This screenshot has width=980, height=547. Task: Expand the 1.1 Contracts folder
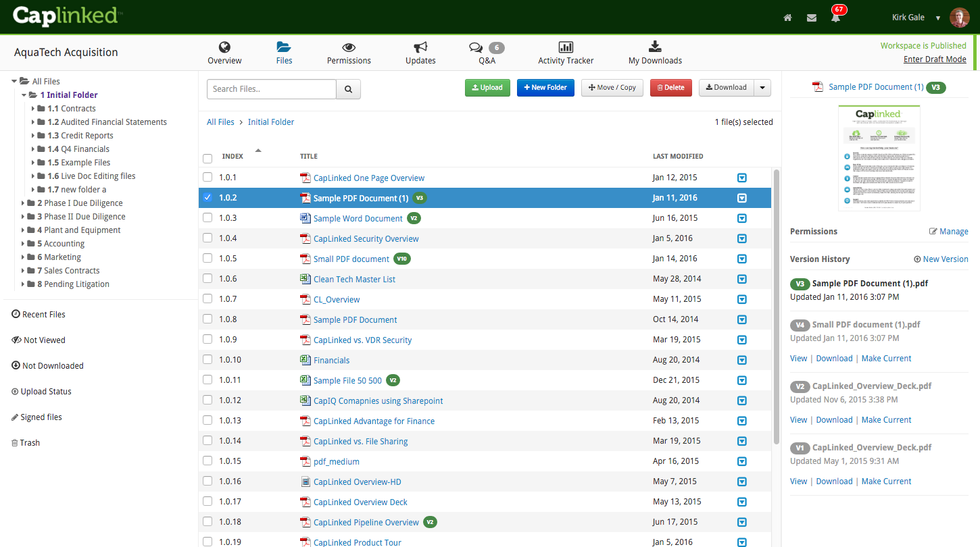click(33, 109)
